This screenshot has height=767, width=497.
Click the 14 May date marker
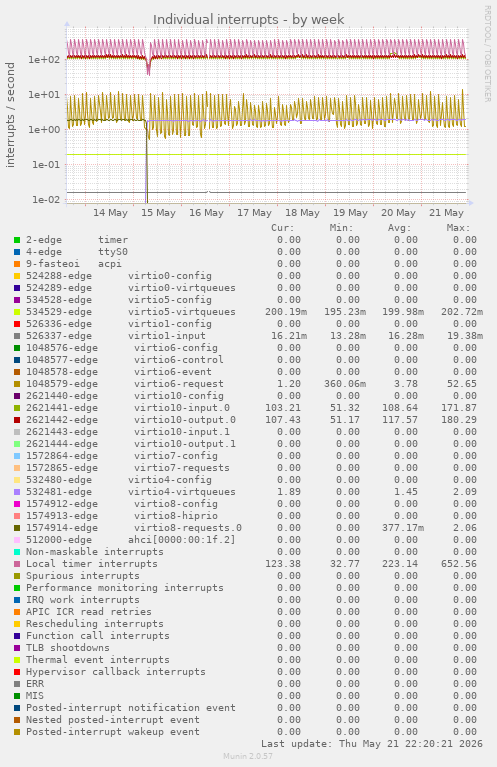111,213
